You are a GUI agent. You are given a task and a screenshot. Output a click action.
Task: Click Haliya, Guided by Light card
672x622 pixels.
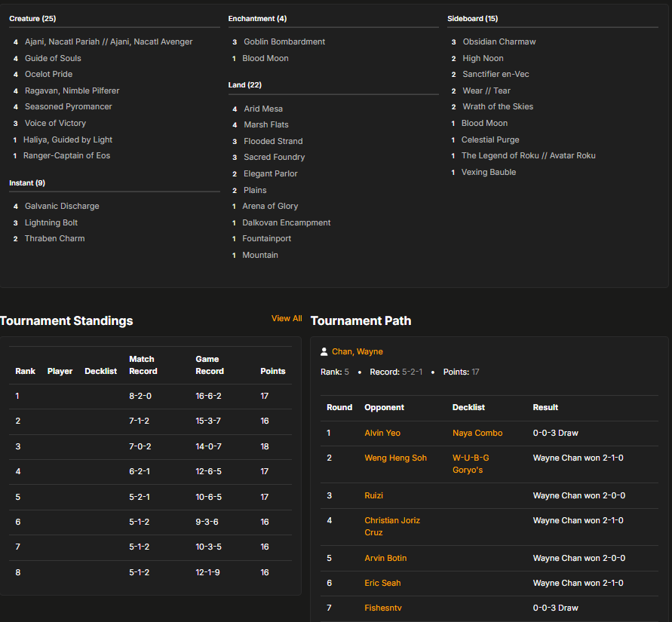tap(68, 139)
